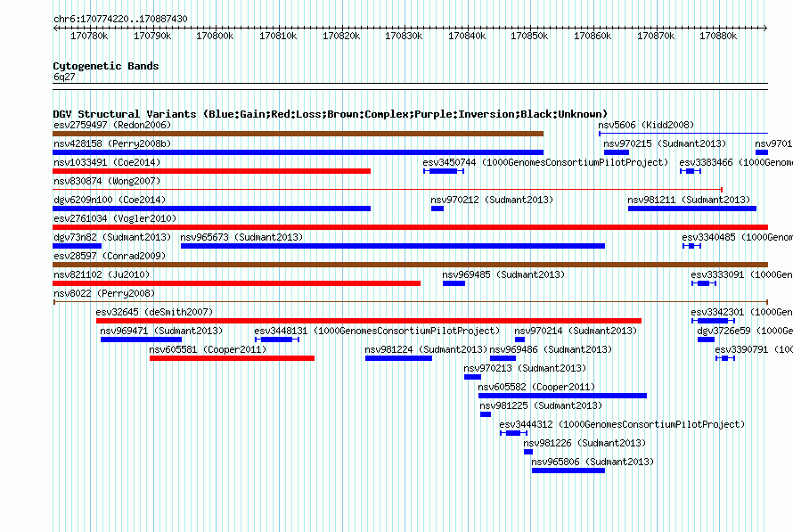Click the 170850k ruler tick label
Viewport: 793px width, 532px height.
pos(529,37)
